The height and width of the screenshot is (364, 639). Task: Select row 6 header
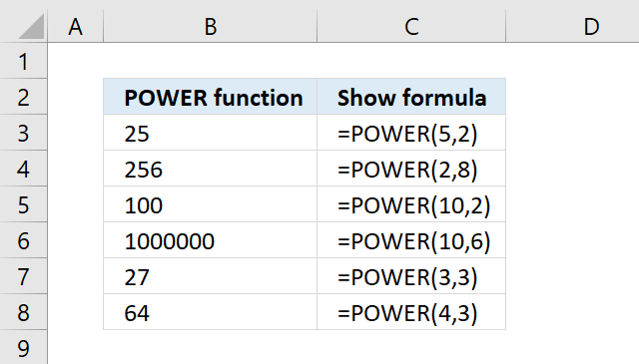click(24, 239)
